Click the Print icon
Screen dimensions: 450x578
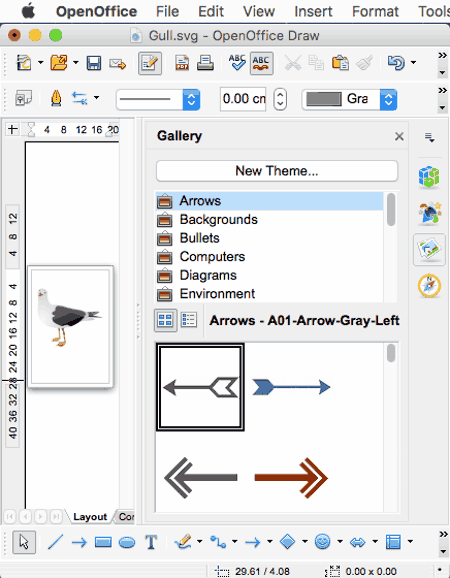(205, 63)
